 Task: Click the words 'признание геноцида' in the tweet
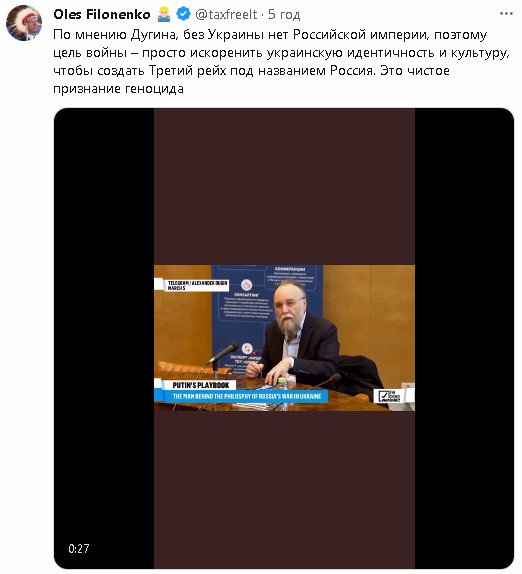tap(118, 88)
